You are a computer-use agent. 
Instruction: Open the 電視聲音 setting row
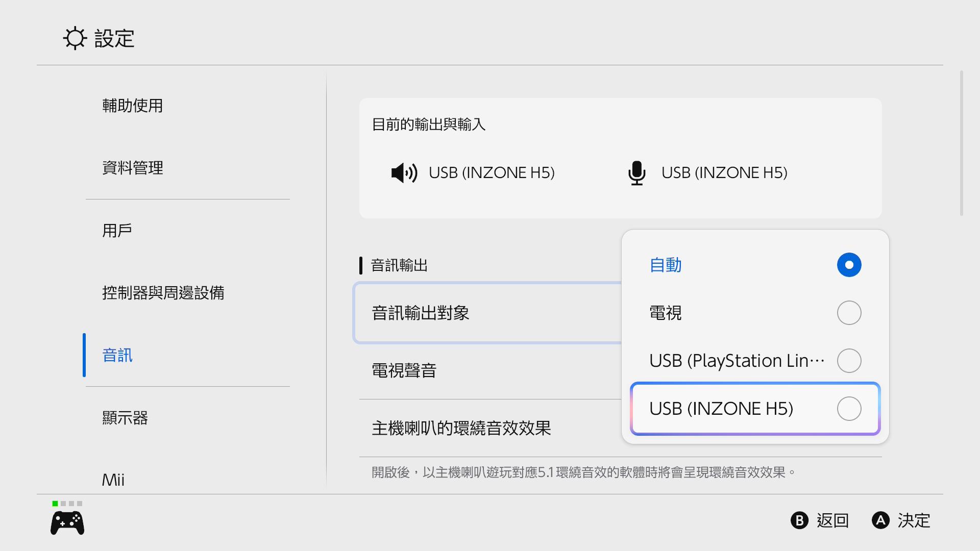(x=487, y=370)
